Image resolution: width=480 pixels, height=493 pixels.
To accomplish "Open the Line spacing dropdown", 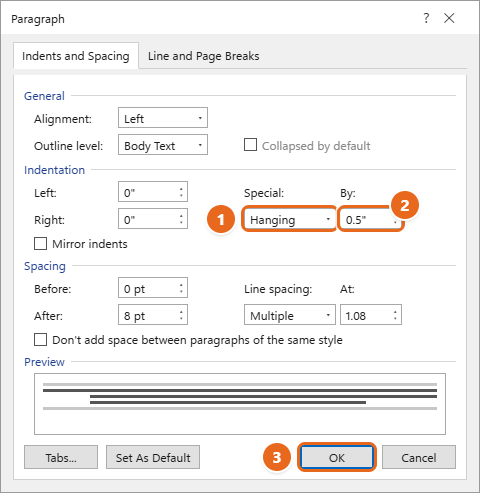I will coord(289,315).
